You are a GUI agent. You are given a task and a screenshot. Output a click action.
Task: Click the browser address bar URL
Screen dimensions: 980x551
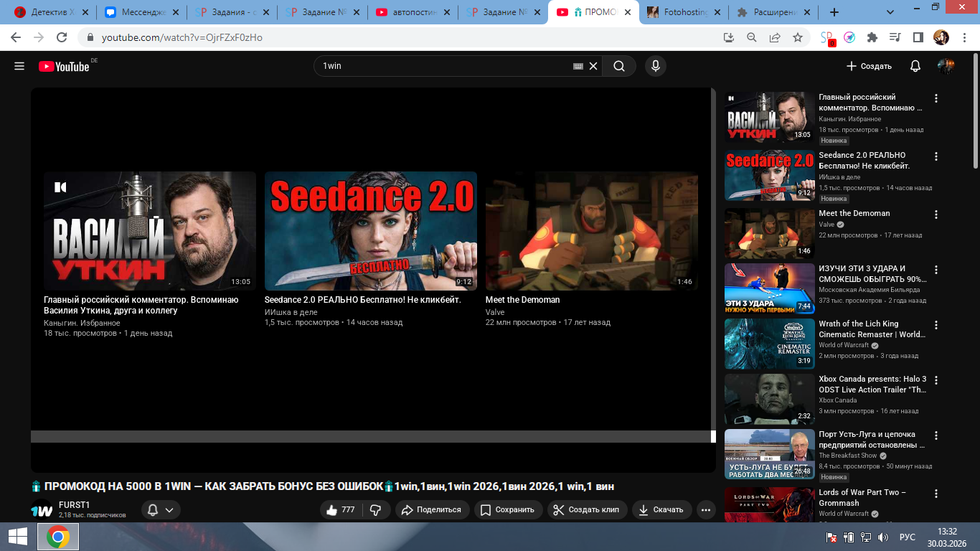[182, 37]
